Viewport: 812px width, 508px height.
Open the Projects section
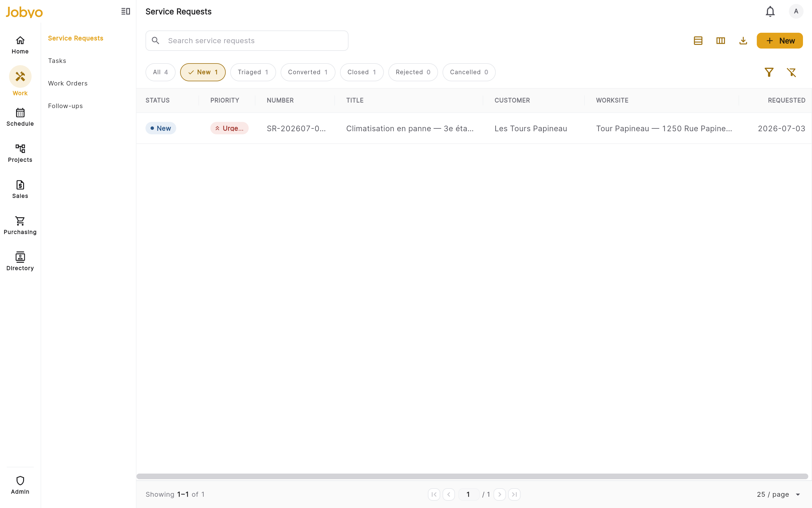[20, 153]
